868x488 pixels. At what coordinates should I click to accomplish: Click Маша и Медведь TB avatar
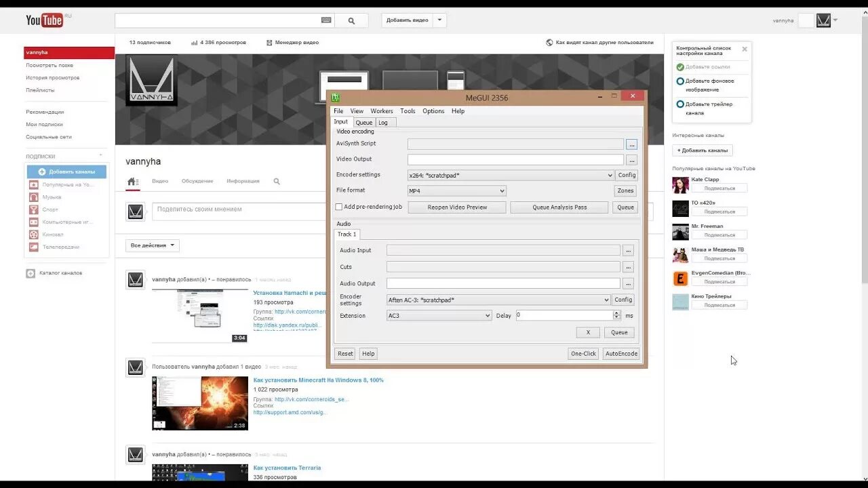point(680,255)
